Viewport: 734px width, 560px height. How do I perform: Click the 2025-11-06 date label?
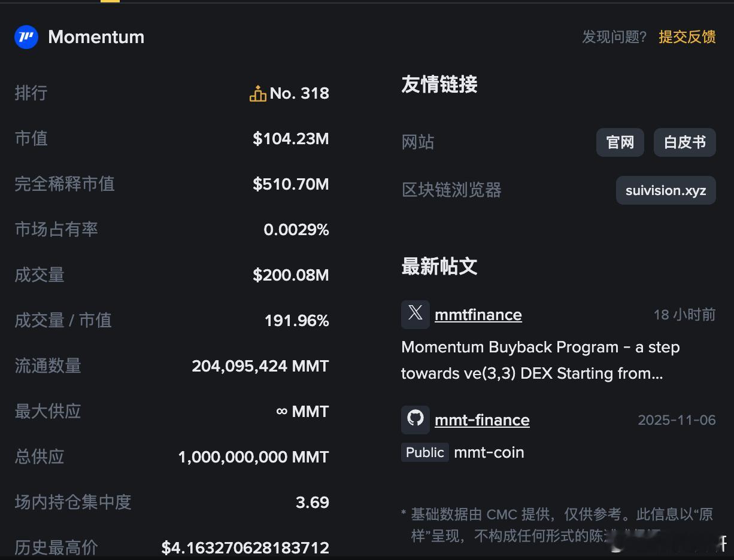pos(677,419)
